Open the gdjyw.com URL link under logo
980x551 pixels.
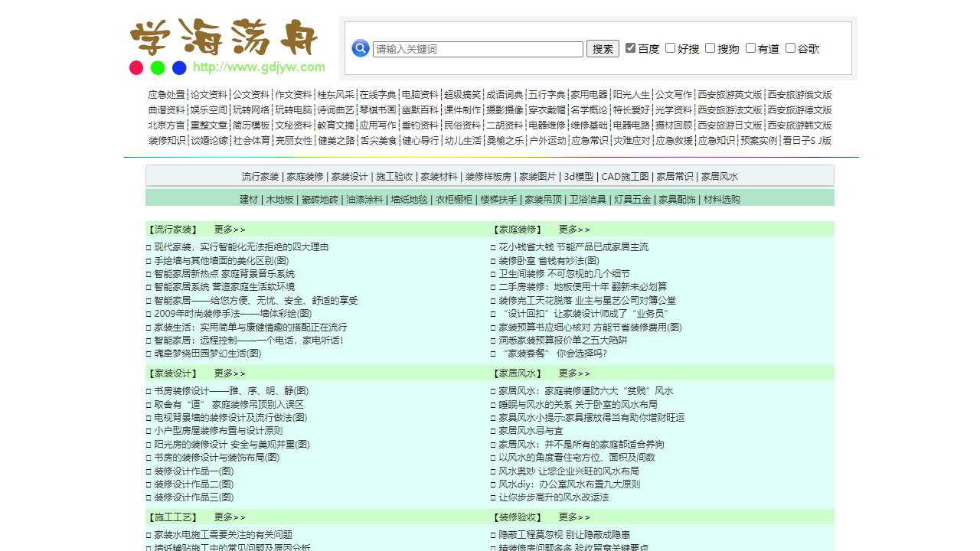(259, 67)
